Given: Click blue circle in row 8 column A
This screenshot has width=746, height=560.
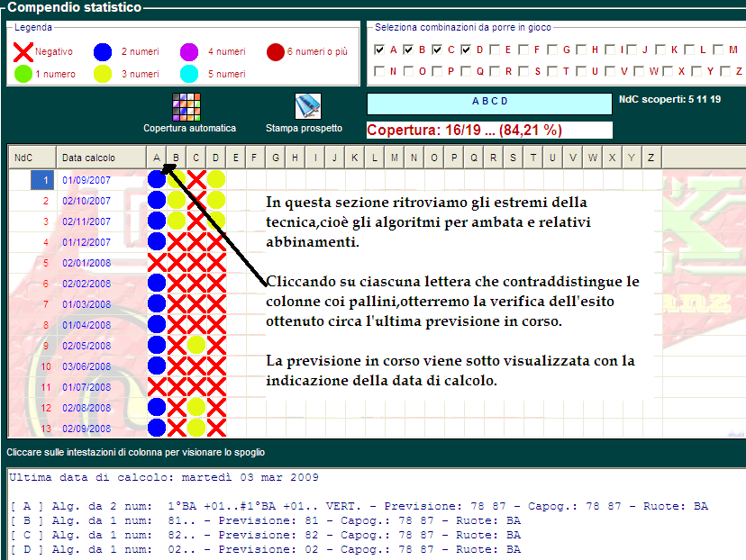Looking at the screenshot, I should (x=157, y=324).
